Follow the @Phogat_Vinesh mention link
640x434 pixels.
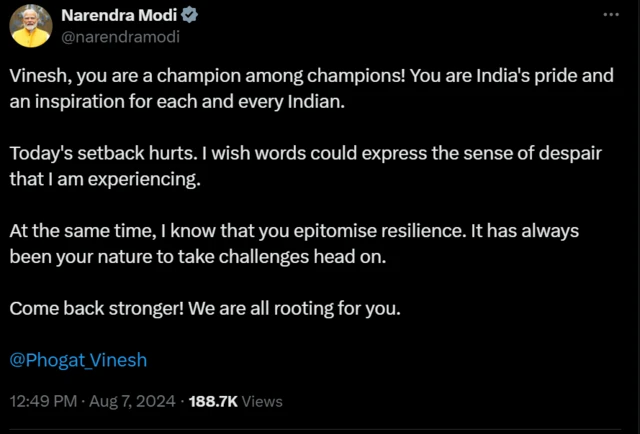(x=78, y=359)
